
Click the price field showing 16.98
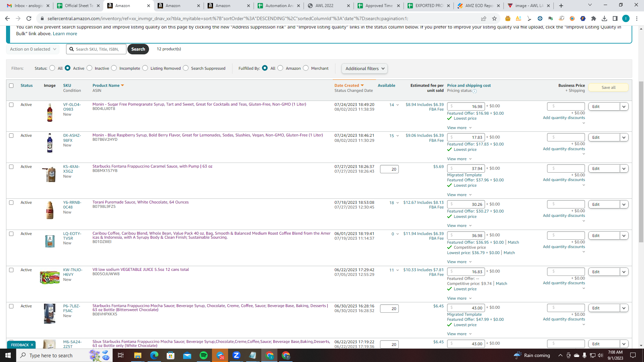click(466, 106)
